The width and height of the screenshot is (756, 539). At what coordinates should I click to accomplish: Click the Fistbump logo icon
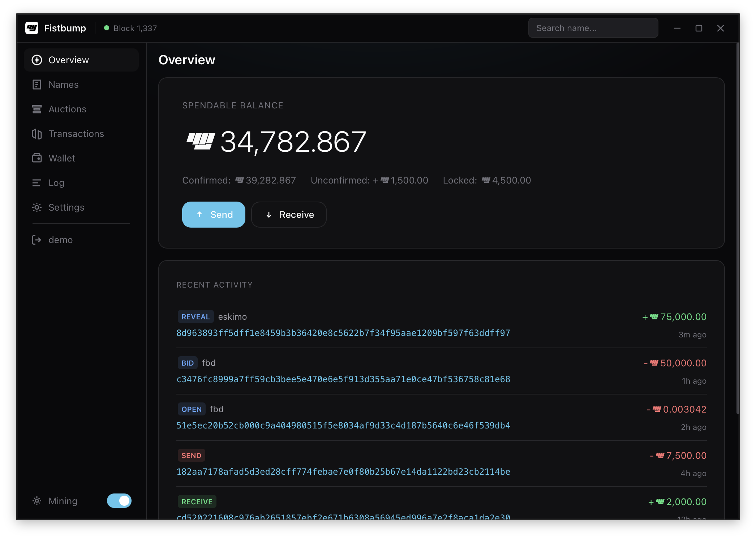pos(32,28)
